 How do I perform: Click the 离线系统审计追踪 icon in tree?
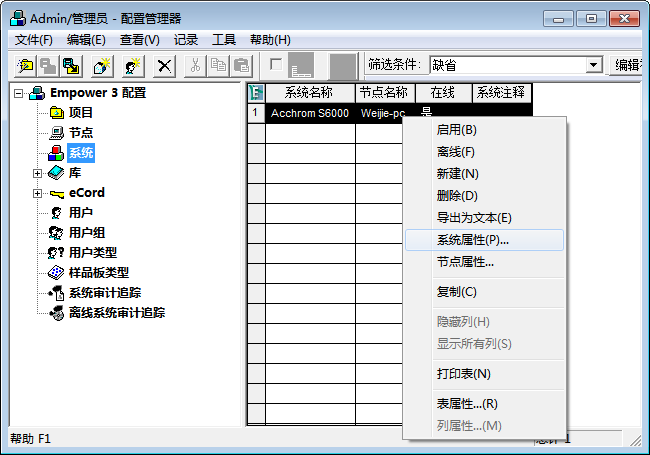57,312
